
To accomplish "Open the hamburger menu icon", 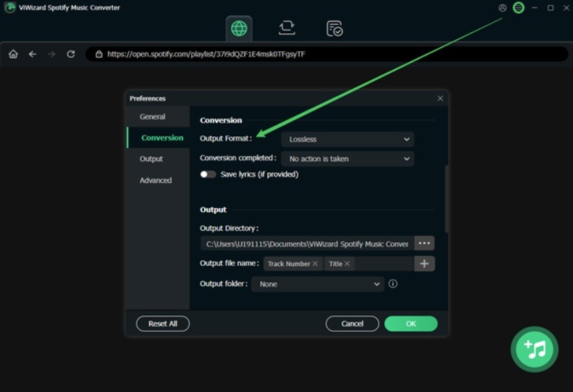I will pyautogui.click(x=518, y=8).
